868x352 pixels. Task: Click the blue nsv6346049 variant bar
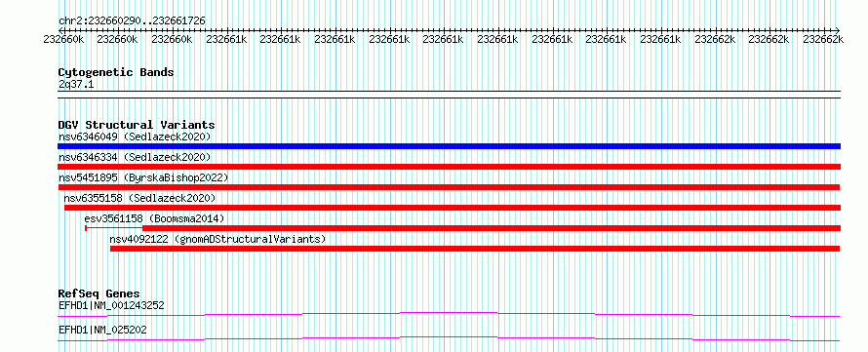[449, 146]
